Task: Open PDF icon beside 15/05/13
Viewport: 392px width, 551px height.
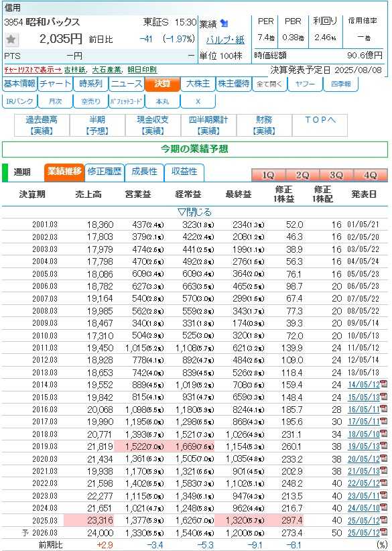Action: point(383,397)
